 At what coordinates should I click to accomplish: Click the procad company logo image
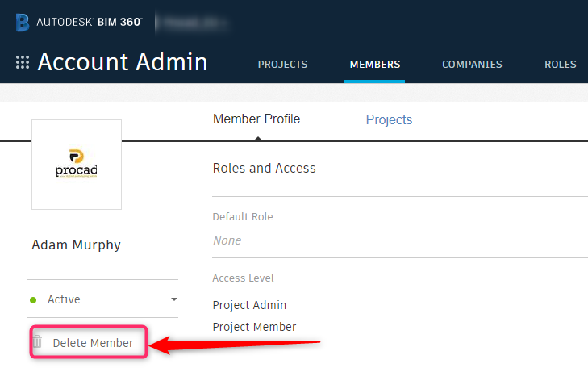pos(77,165)
